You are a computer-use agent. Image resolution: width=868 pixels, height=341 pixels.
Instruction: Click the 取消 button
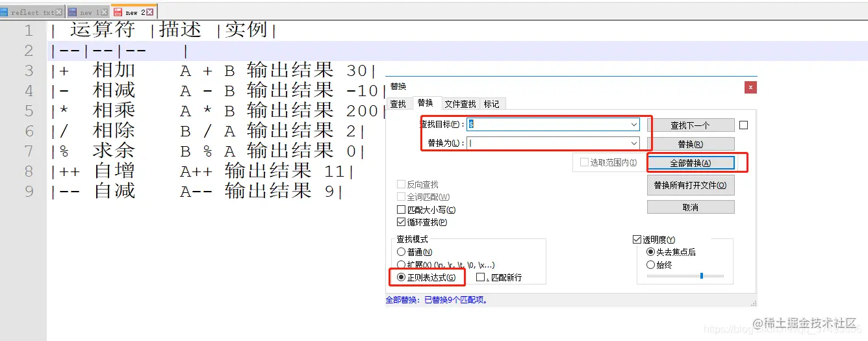[691, 207]
